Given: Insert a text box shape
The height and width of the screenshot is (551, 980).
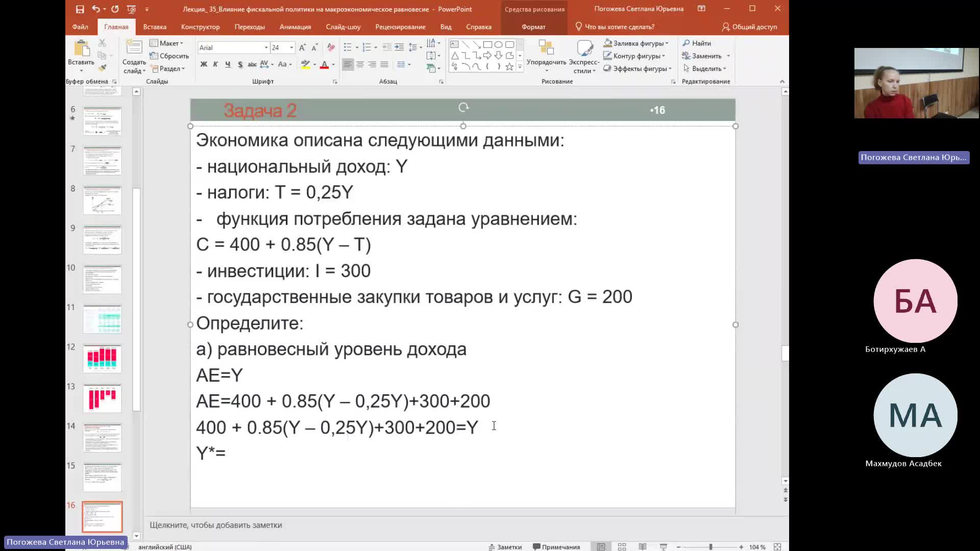Looking at the screenshot, I should click(x=454, y=44).
